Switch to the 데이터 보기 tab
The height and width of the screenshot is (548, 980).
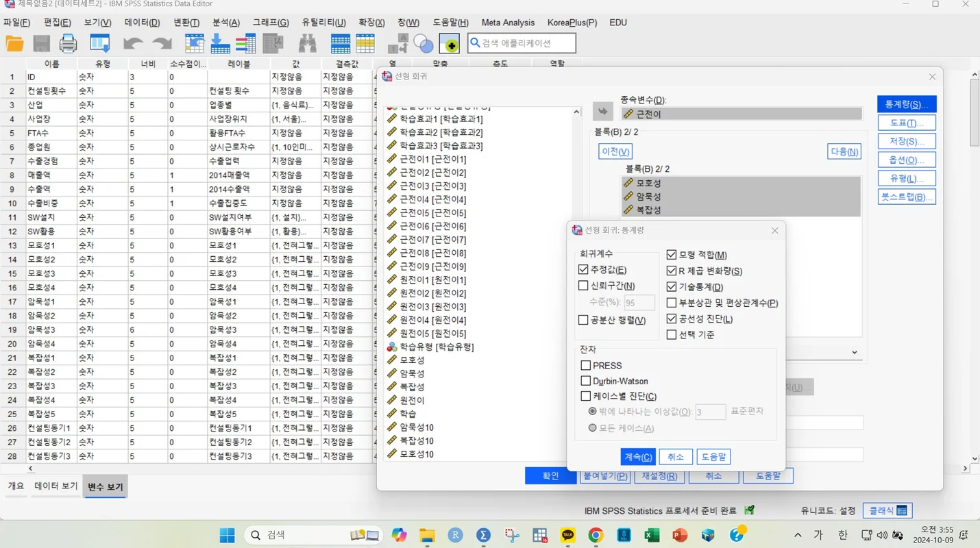coord(56,486)
